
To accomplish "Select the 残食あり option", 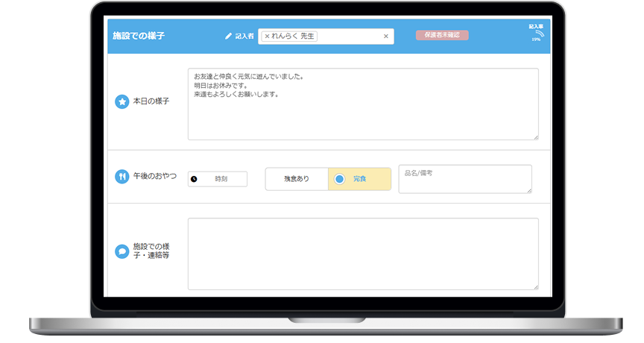I will point(297,179).
